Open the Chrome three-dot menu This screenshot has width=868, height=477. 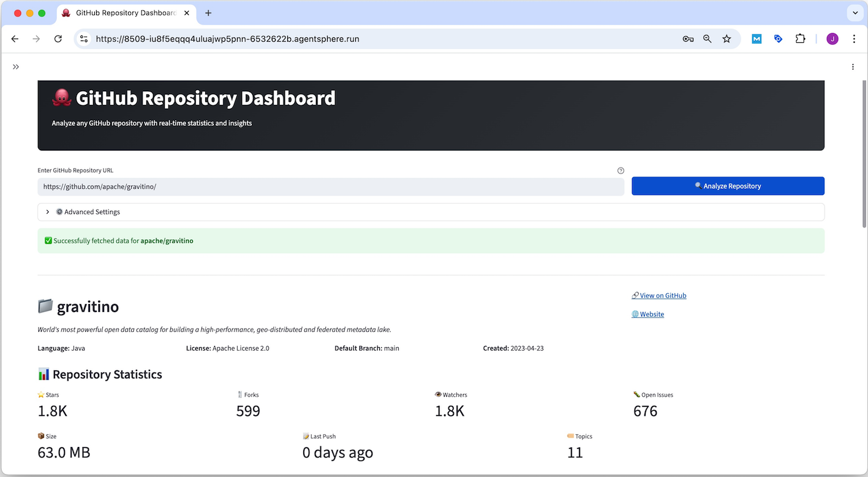[854, 38]
